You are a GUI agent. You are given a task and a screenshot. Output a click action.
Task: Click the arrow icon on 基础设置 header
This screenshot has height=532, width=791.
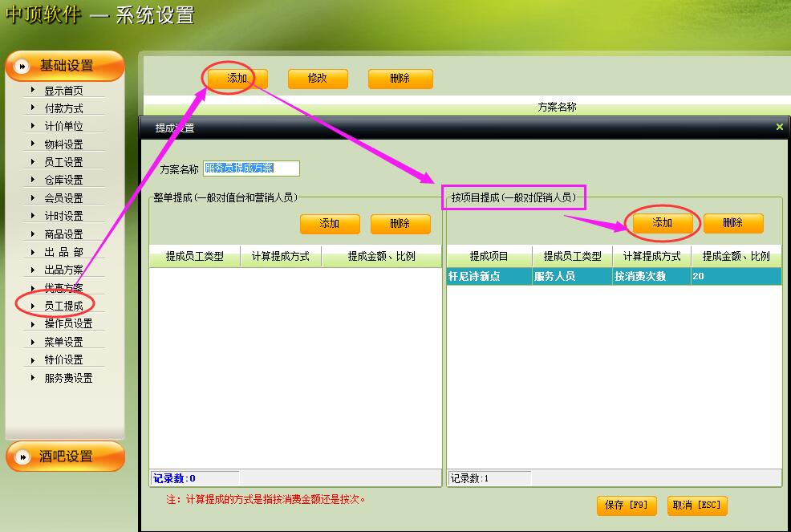click(22, 66)
